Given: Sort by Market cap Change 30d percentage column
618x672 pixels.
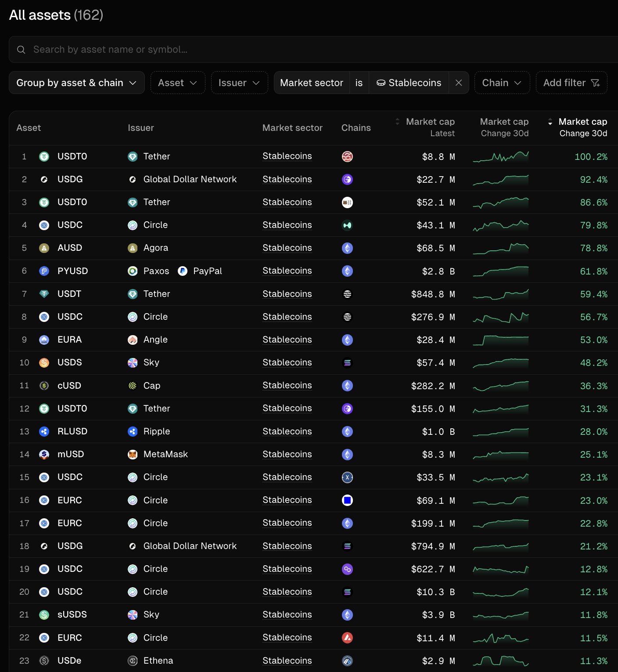Looking at the screenshot, I should click(577, 127).
